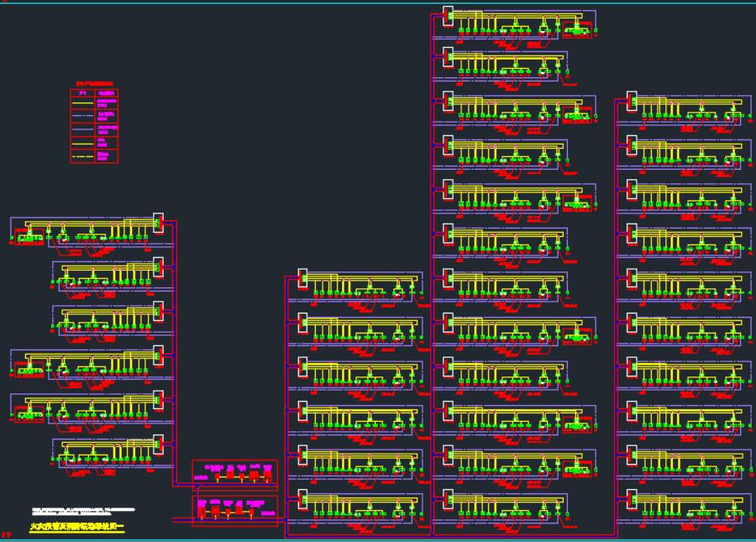
Task: Click the magenta description text in legend's first row
Action: pyautogui.click(x=106, y=103)
